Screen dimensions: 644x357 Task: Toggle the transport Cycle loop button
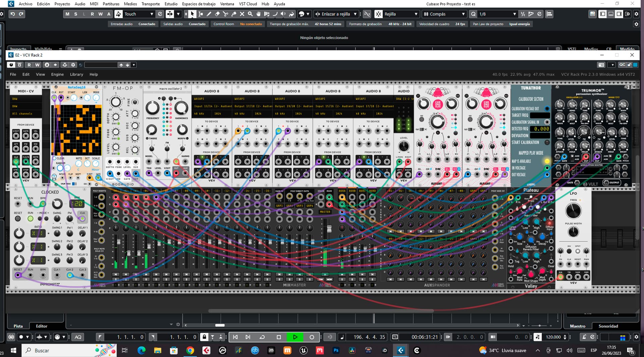click(262, 337)
